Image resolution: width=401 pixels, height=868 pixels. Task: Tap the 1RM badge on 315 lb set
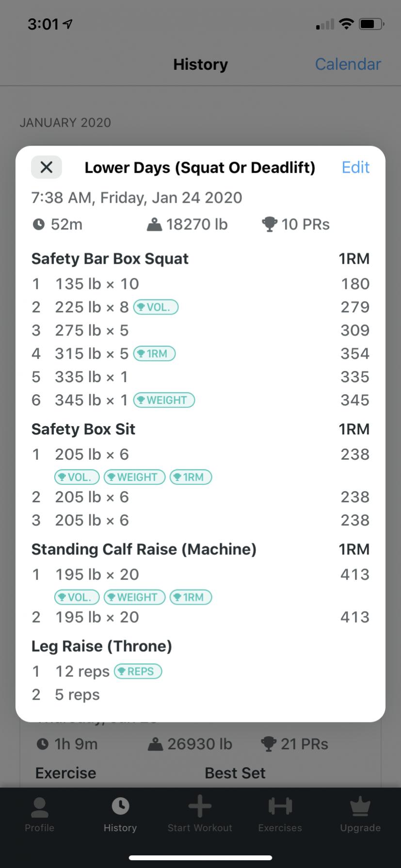154,354
